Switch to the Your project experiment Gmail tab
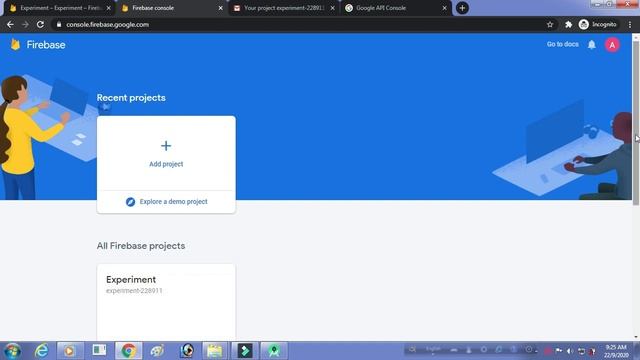Screen dimensions: 640x360 pos(284,8)
